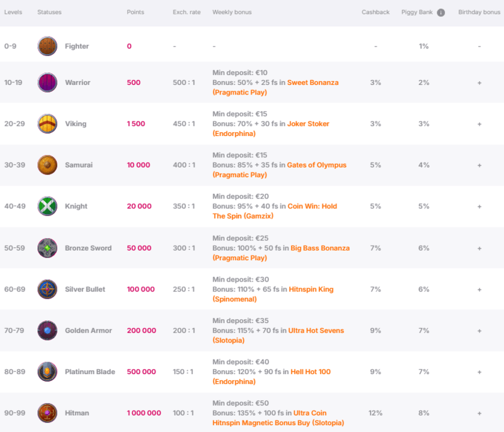Open the Big Bass Bonanza link
The width and height of the screenshot is (504, 432).
(281, 253)
